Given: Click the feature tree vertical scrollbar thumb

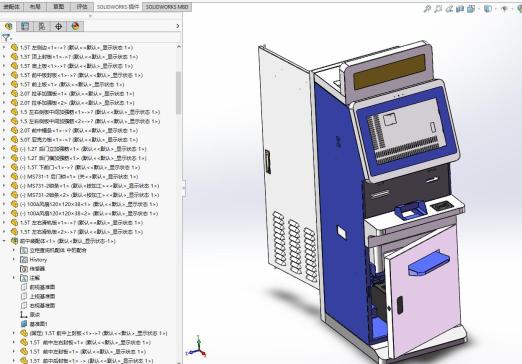Looking at the screenshot, I should click(178, 93).
